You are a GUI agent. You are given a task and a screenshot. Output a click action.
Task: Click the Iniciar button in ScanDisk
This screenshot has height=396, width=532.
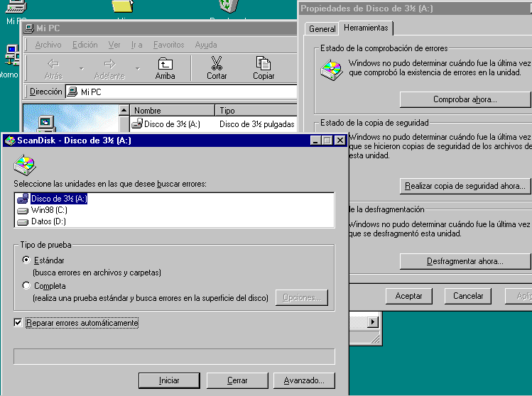tap(169, 380)
